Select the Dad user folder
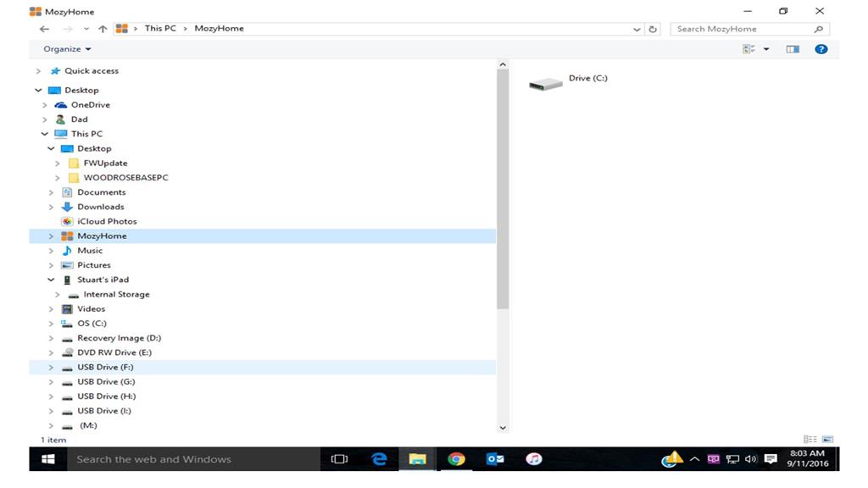This screenshot has width=868, height=488. [x=79, y=119]
